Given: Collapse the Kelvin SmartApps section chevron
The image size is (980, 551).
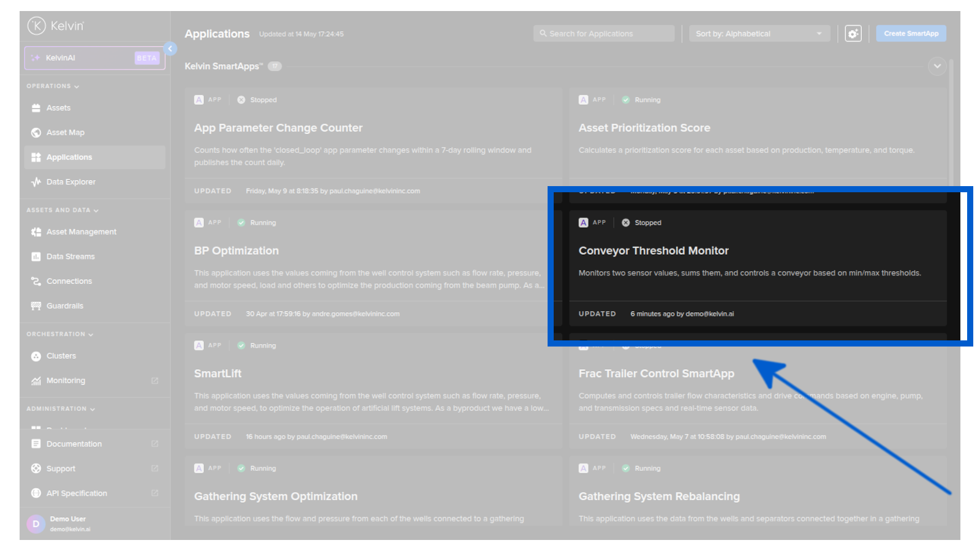Looking at the screenshot, I should coord(937,66).
